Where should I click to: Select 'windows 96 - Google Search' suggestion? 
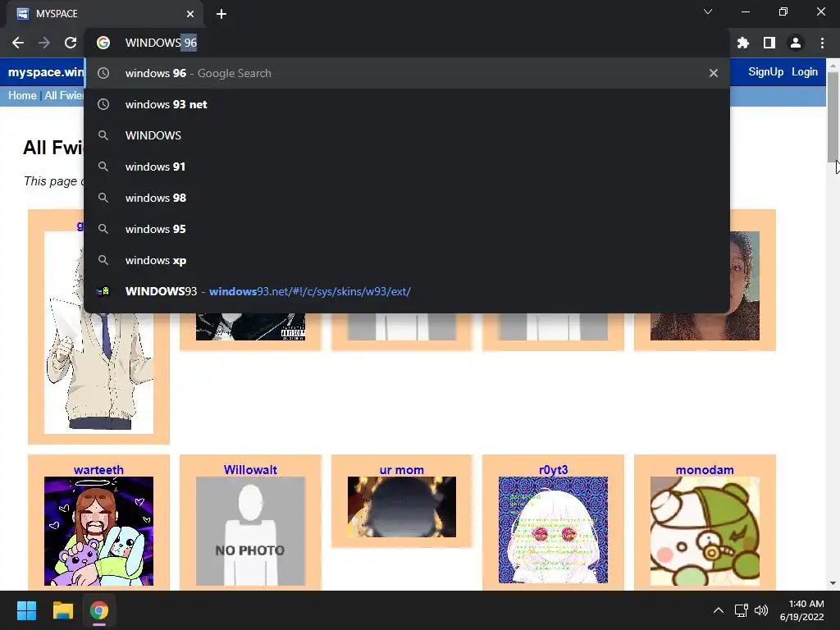[407, 73]
